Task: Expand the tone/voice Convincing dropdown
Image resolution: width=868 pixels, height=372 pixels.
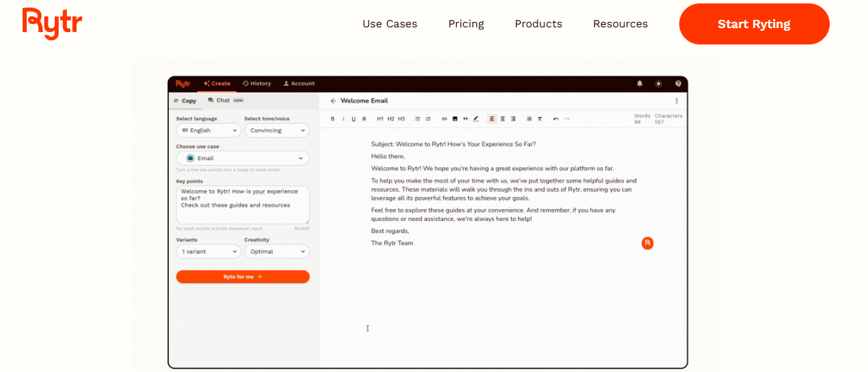Action: pos(276,130)
